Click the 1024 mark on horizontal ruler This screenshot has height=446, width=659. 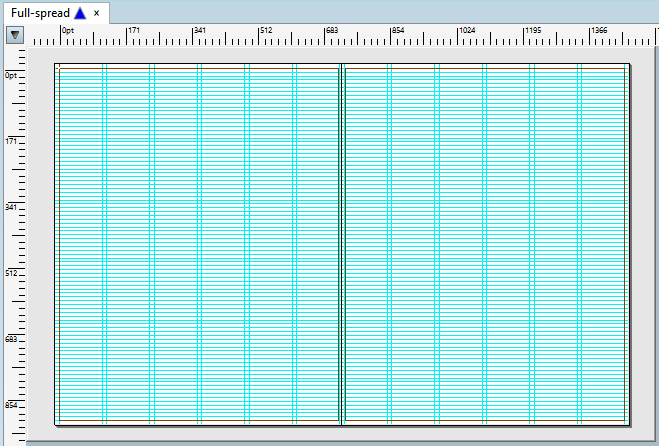467,30
